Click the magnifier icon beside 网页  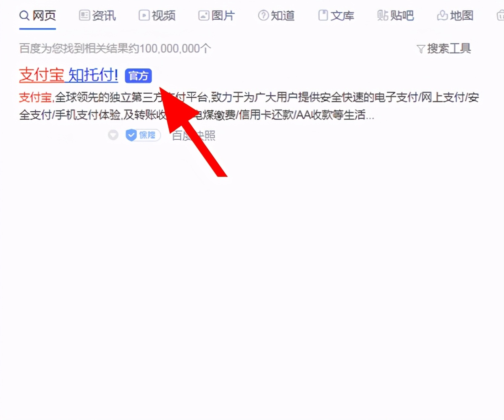(x=24, y=15)
